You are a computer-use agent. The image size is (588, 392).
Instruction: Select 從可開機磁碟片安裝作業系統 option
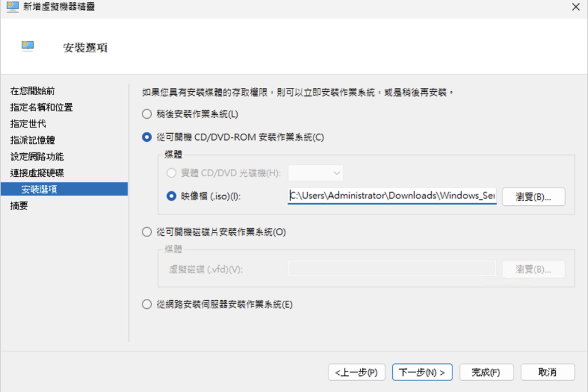click(147, 232)
